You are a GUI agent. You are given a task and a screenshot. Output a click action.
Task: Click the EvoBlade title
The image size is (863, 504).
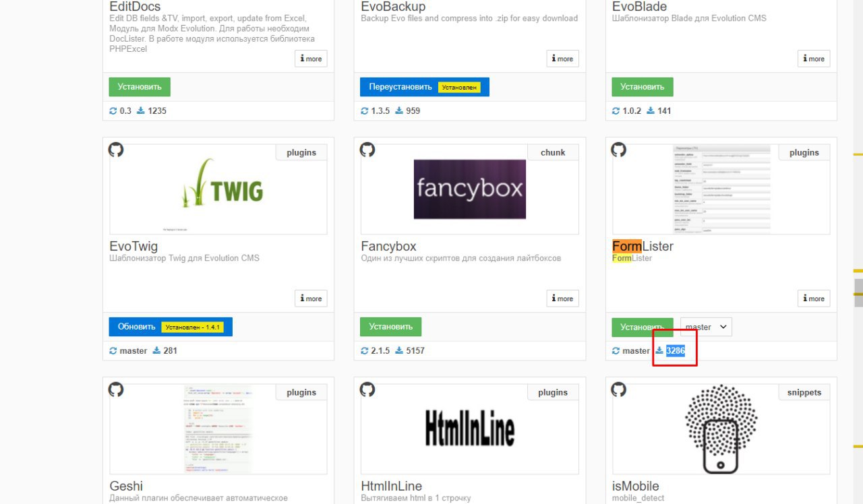point(639,7)
